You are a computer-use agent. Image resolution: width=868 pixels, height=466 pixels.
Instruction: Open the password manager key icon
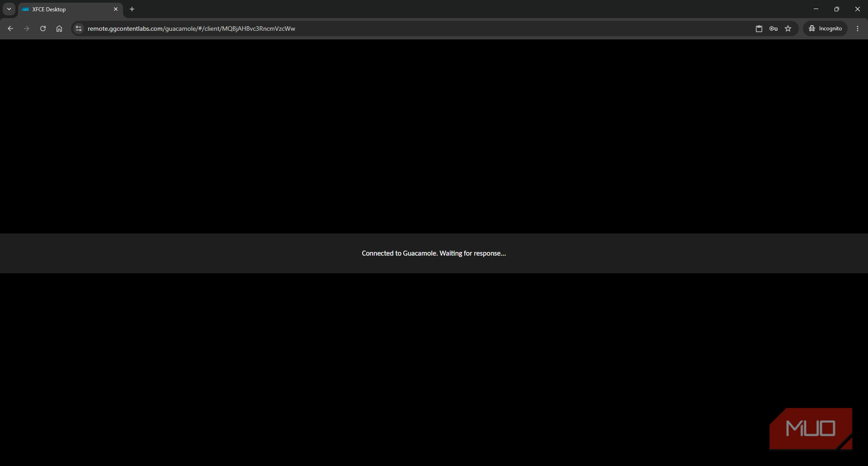774,29
